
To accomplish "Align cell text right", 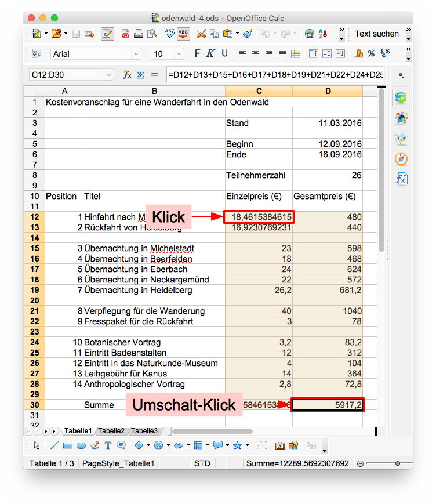I will click(269, 54).
